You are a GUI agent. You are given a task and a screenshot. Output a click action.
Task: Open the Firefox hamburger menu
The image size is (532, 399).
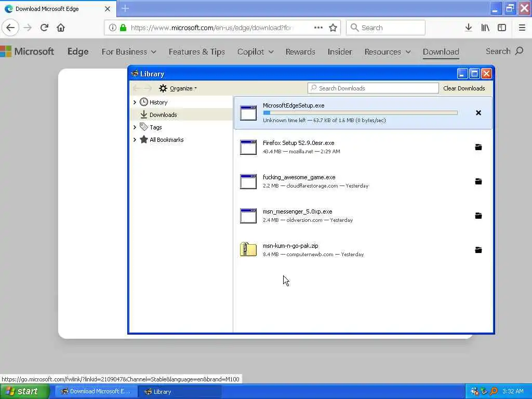pos(522,28)
